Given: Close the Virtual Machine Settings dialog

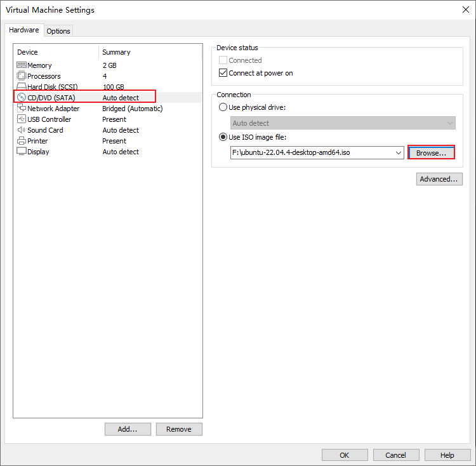Looking at the screenshot, I should point(465,10).
